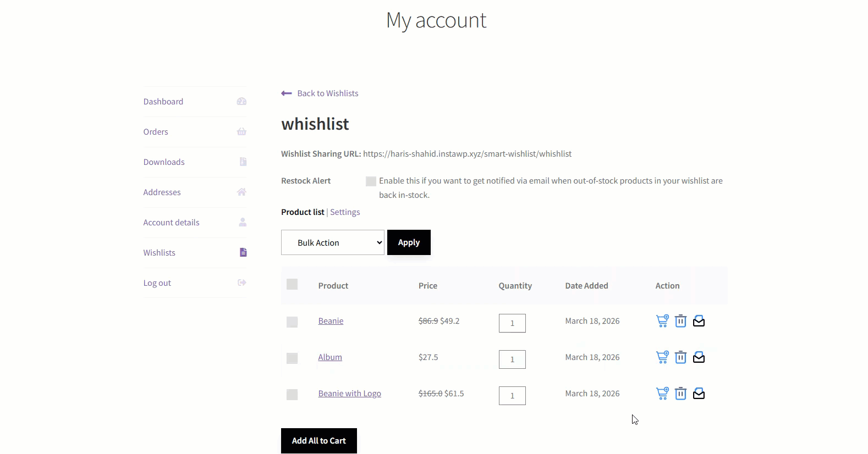Image resolution: width=868 pixels, height=454 pixels.
Task: Click the Add All to Cart button
Action: pyautogui.click(x=318, y=441)
